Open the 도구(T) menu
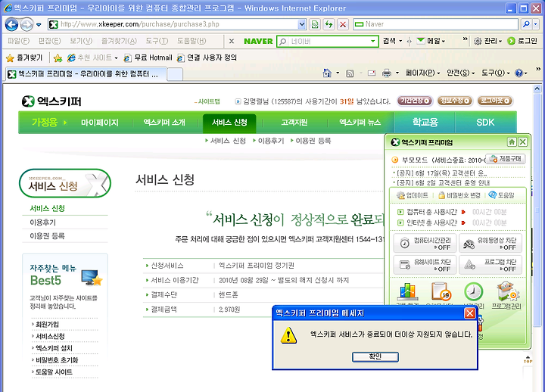This screenshot has height=392, width=545. pyautogui.click(x=157, y=41)
